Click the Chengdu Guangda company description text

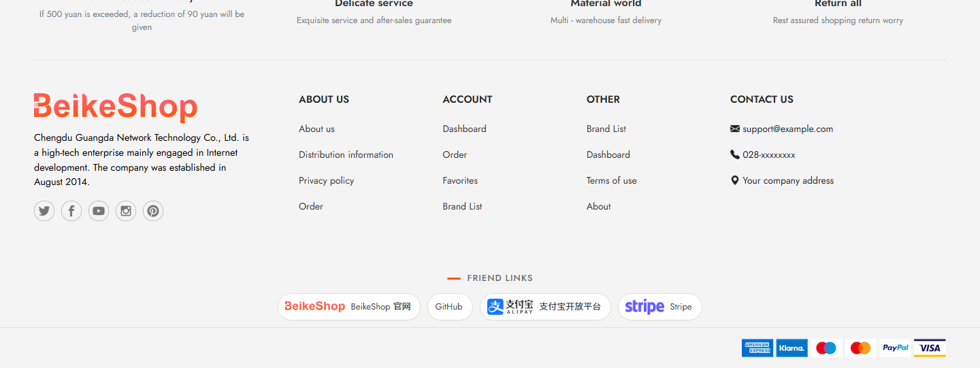point(142,160)
